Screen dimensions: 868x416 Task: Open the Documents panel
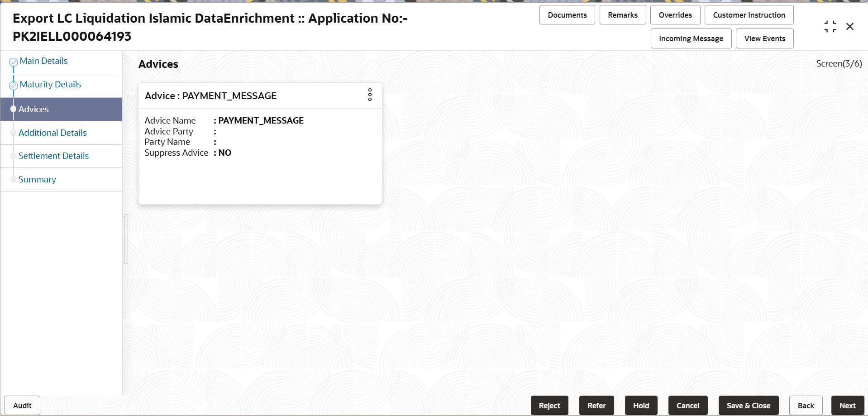tap(567, 15)
